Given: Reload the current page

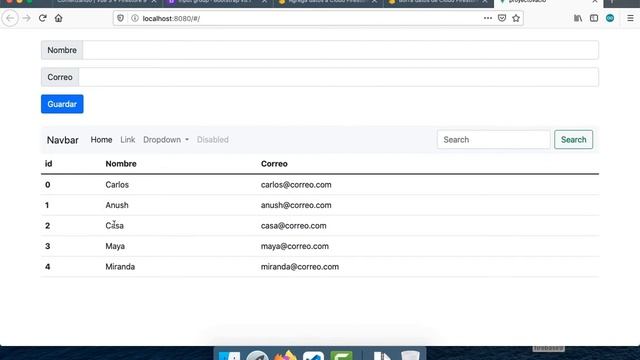Looking at the screenshot, I should [42, 18].
